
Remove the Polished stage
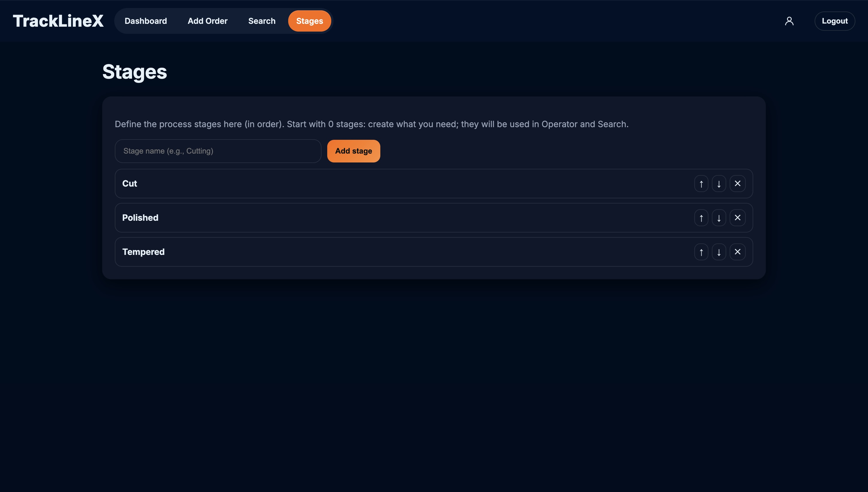737,218
